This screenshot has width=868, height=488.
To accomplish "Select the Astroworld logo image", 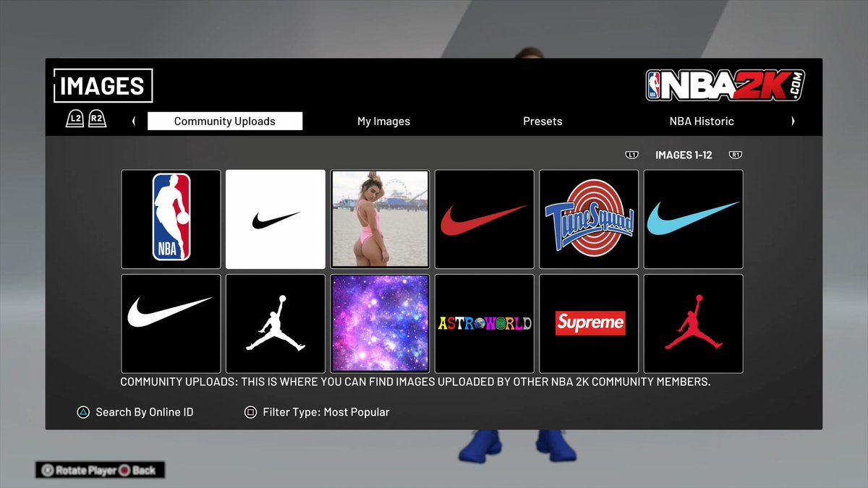I will tap(485, 324).
